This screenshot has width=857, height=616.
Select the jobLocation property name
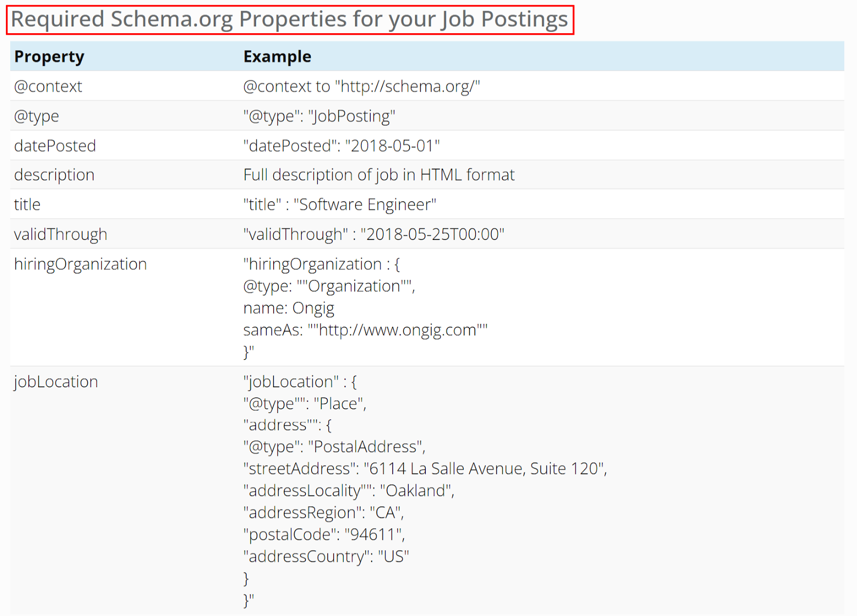click(x=56, y=382)
